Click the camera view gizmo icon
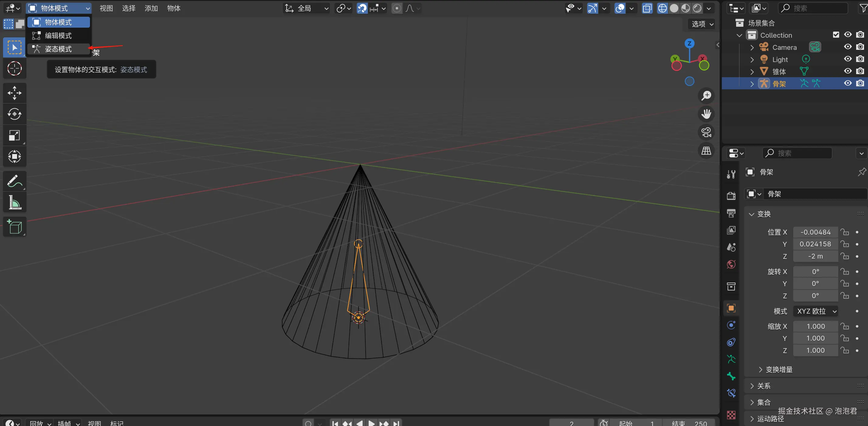Viewport: 868px width, 426px height. pyautogui.click(x=706, y=132)
